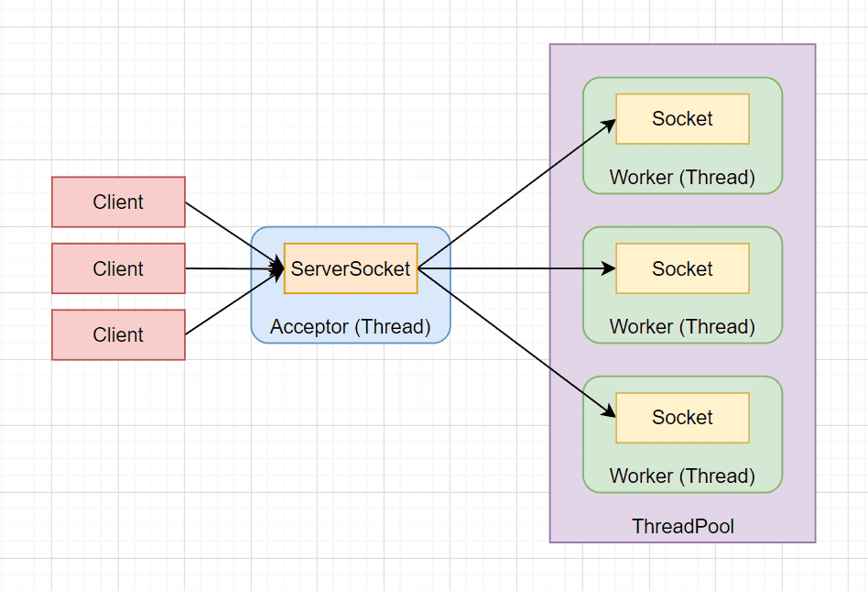Select the bottom Client box
Image resolution: width=868 pixels, height=591 pixels.
tap(118, 334)
